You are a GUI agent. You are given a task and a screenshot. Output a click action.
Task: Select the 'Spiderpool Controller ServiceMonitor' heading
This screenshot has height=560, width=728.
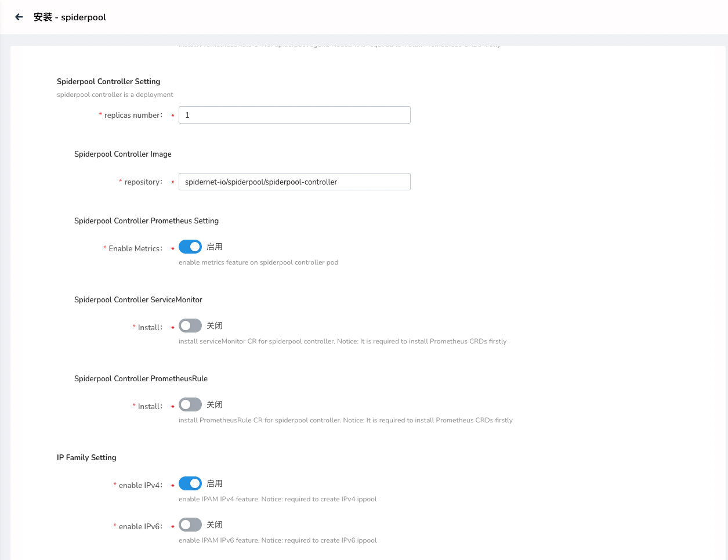pyautogui.click(x=138, y=299)
